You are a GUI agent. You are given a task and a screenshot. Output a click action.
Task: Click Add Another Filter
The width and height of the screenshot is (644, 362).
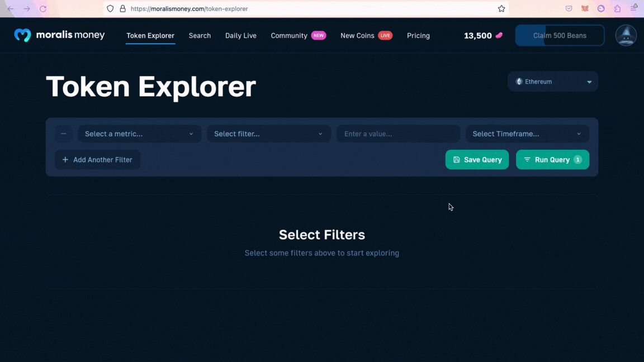point(97,160)
